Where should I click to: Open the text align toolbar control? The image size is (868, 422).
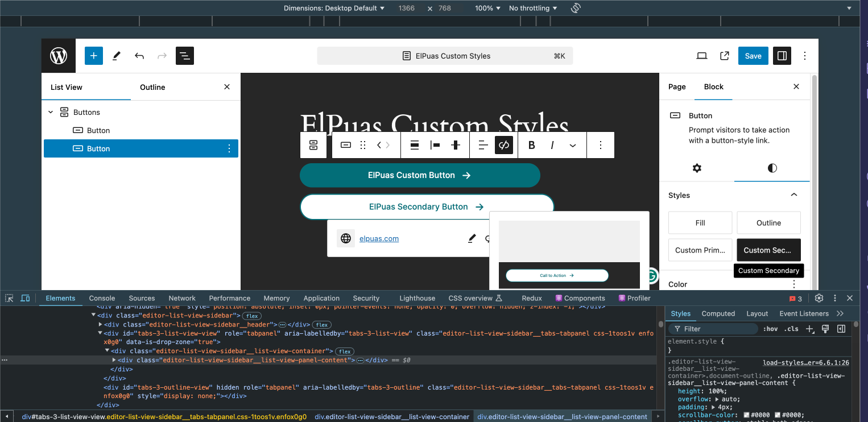point(483,145)
